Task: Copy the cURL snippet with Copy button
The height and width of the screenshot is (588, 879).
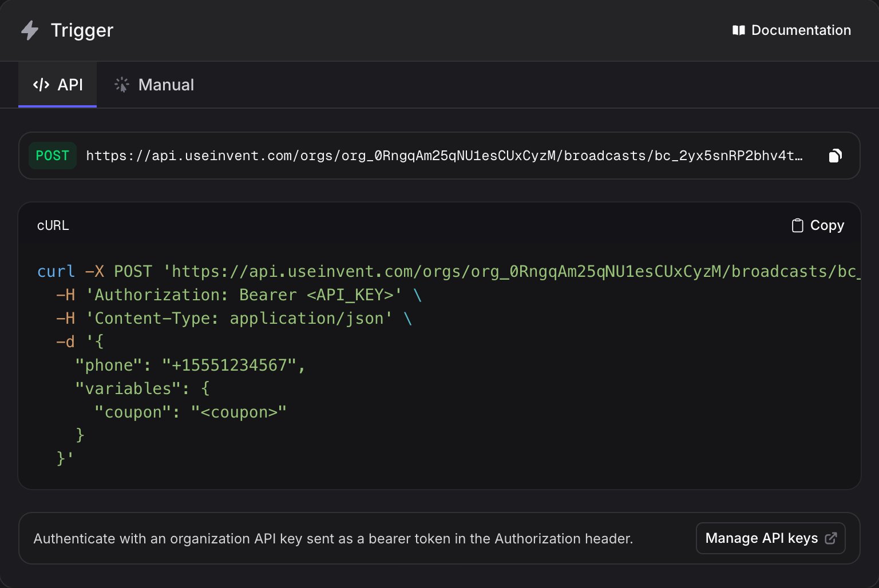Action: click(x=818, y=225)
